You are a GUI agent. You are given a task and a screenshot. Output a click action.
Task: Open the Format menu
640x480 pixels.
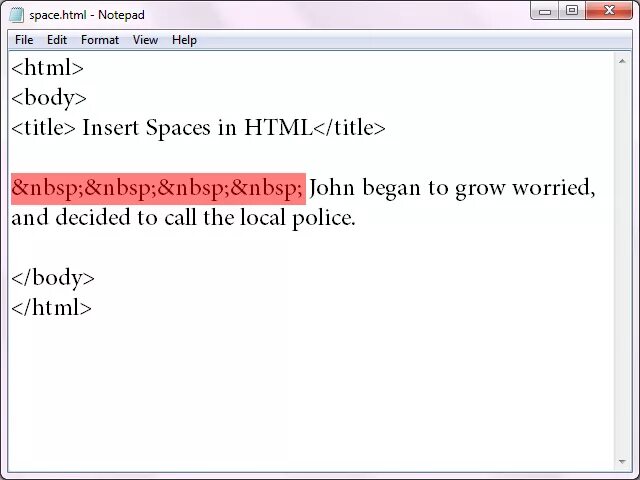100,40
